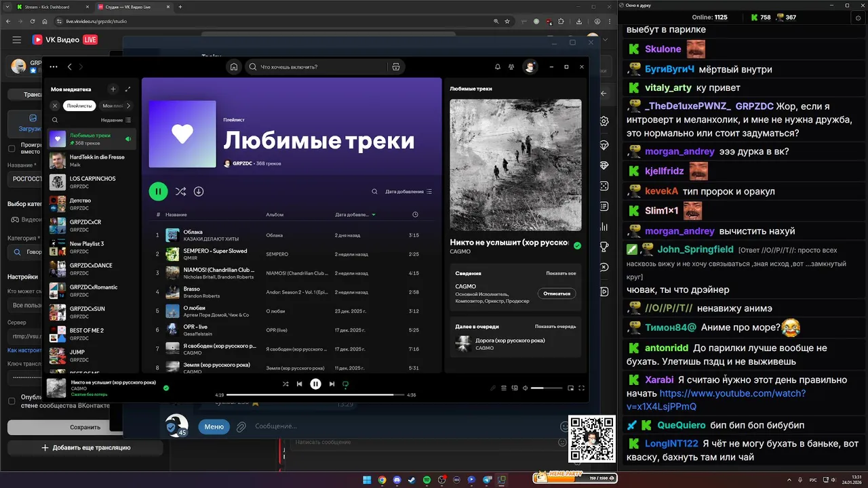Open connect to device icon

tap(515, 388)
